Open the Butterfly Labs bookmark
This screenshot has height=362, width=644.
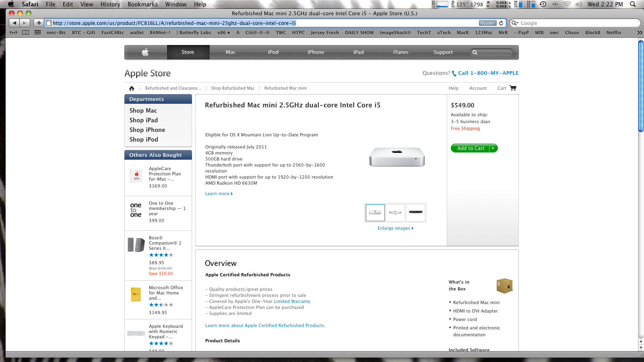[195, 33]
